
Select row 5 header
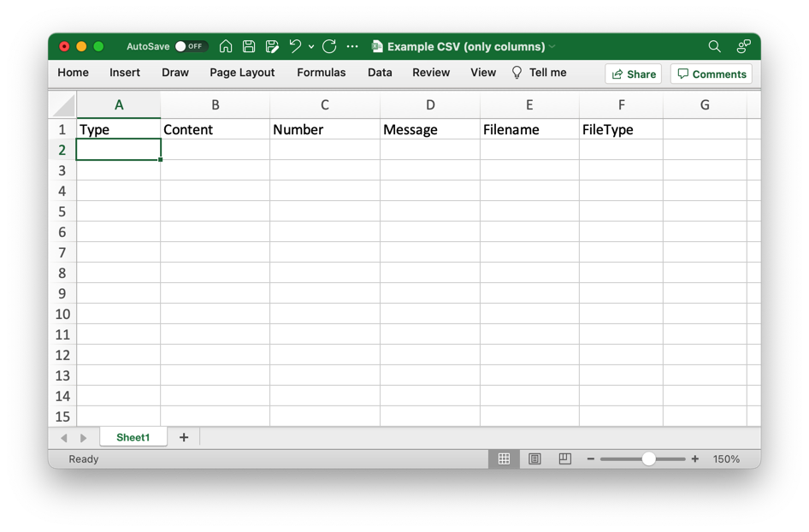coord(62,211)
